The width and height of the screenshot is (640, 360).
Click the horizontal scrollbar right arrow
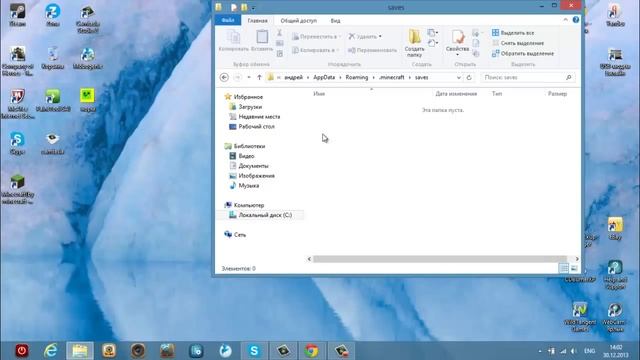point(577,259)
